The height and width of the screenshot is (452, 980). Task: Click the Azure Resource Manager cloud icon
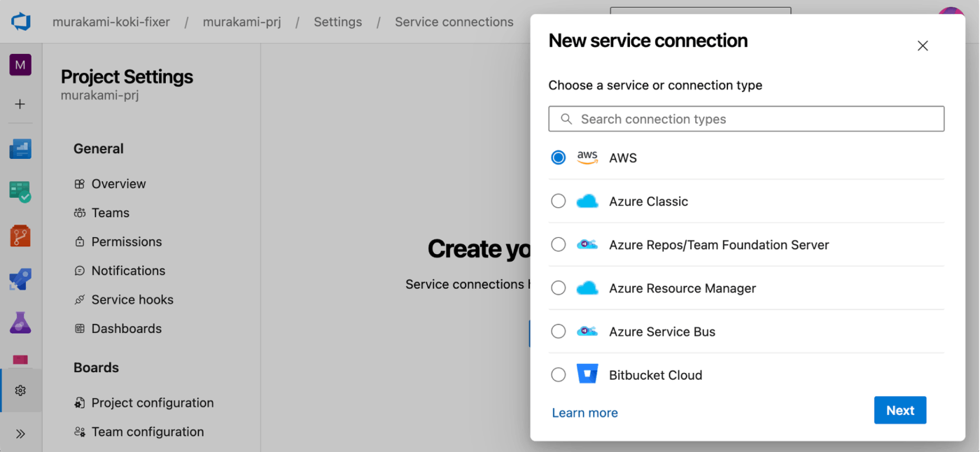[587, 288]
